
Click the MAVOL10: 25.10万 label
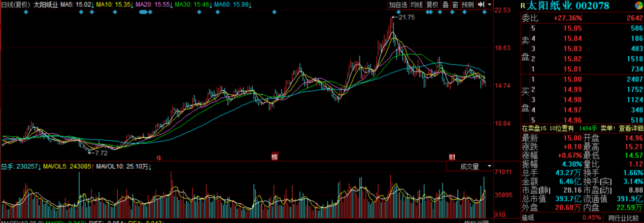pos(124,166)
